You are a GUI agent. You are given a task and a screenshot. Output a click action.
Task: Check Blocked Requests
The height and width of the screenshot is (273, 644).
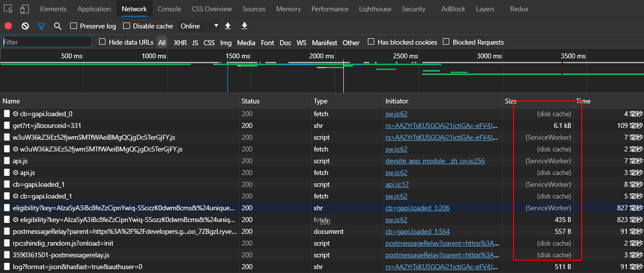pyautogui.click(x=446, y=42)
